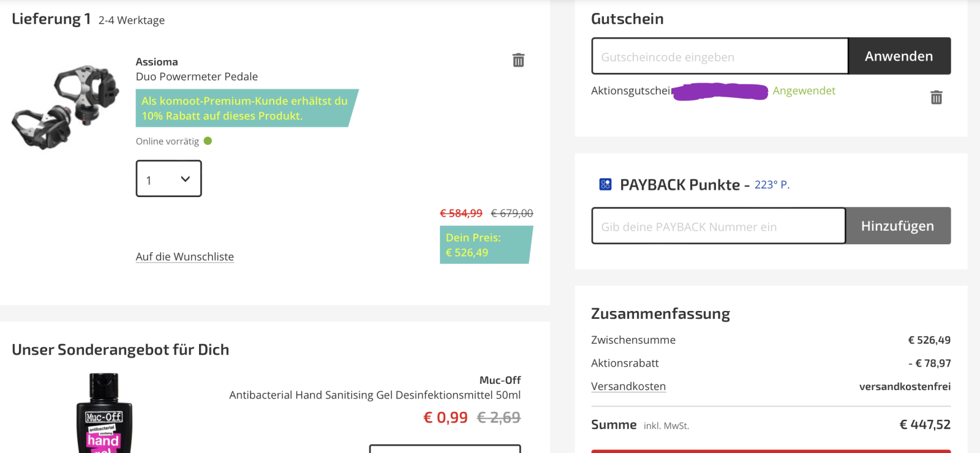Open the Assioma pedals product image

coord(66,107)
